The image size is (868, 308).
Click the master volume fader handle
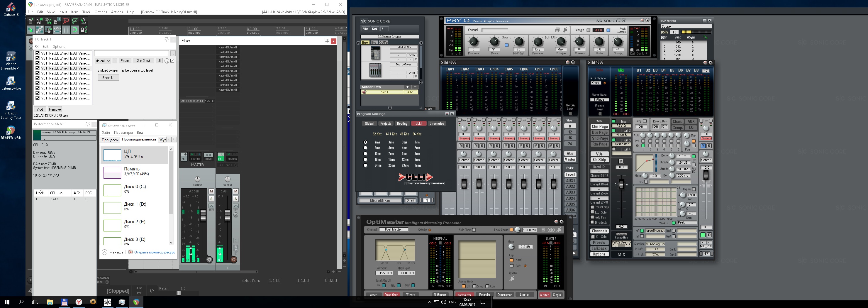coord(203,216)
